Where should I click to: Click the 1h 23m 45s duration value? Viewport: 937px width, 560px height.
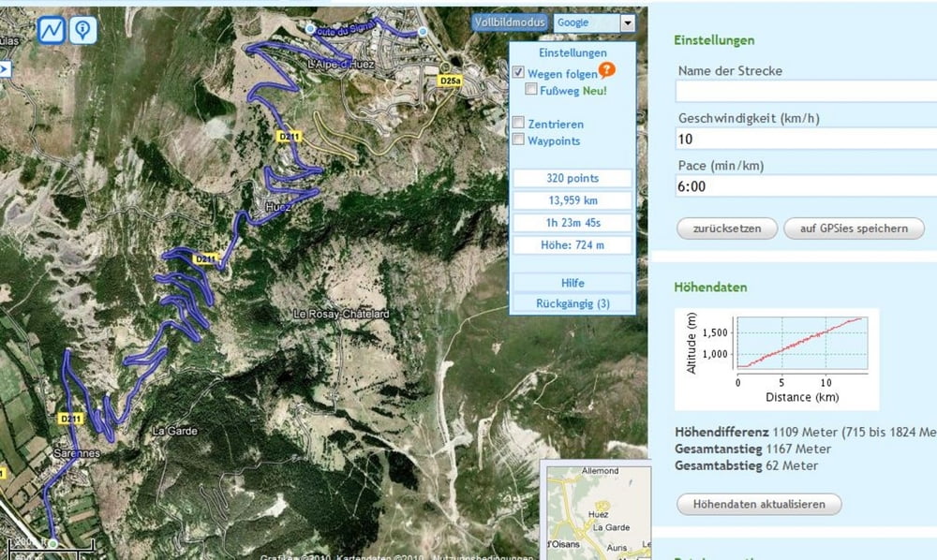coord(573,223)
